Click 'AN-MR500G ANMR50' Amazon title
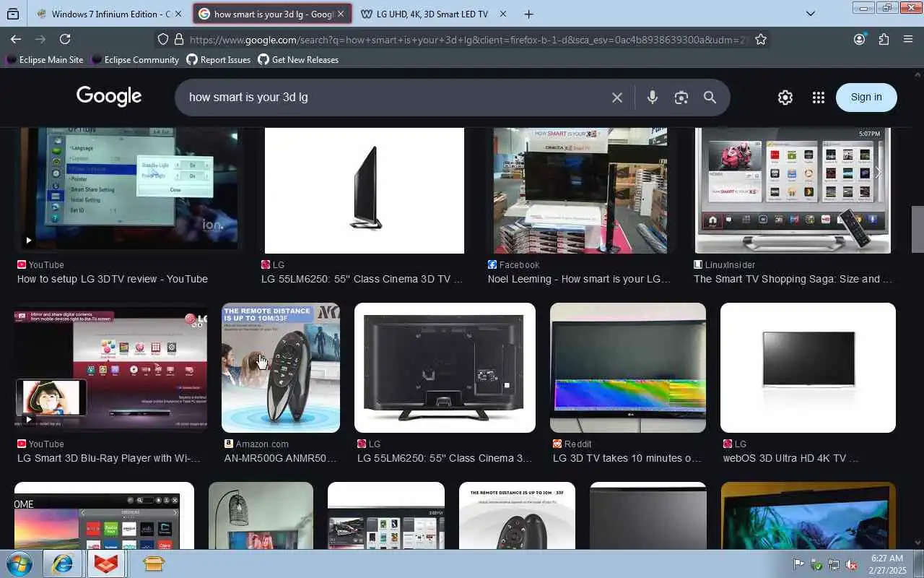This screenshot has height=578, width=924. tap(280, 458)
